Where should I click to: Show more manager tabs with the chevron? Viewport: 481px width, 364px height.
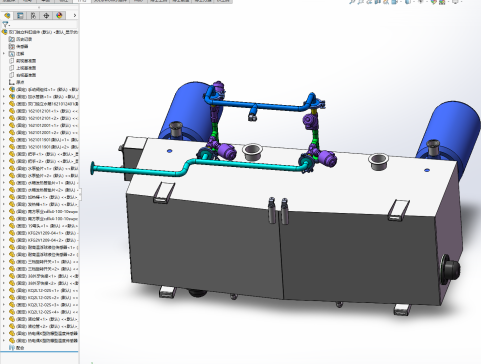[74, 15]
